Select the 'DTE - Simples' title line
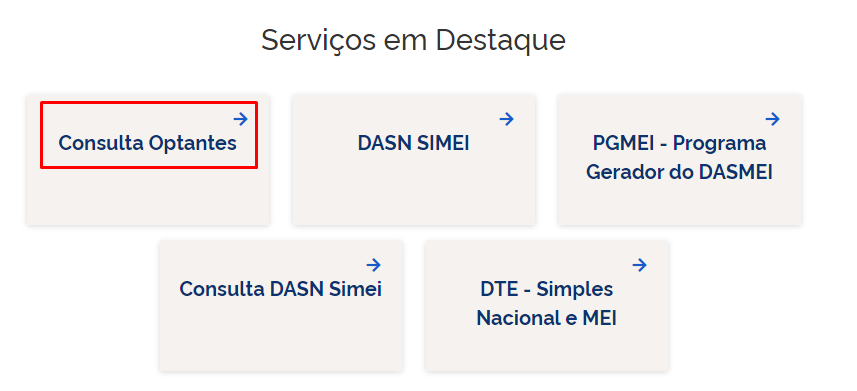The width and height of the screenshot is (857, 391). coord(547,289)
